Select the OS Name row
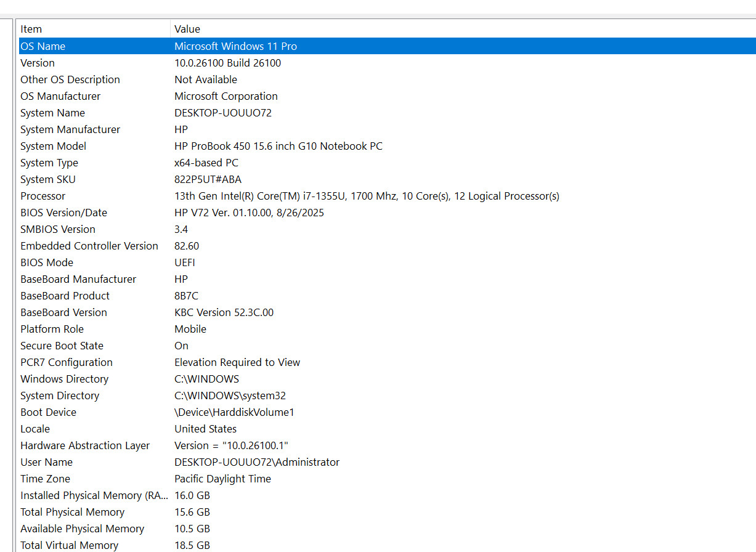 click(388, 46)
